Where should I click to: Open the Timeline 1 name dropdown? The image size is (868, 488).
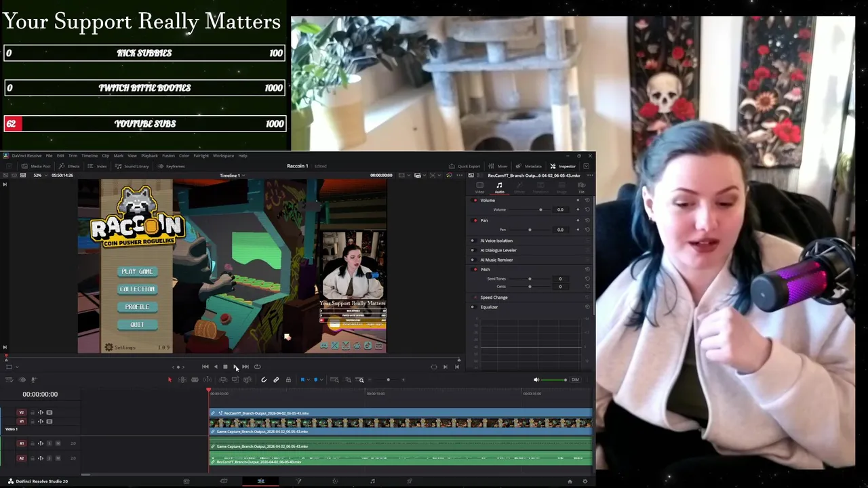click(x=232, y=176)
